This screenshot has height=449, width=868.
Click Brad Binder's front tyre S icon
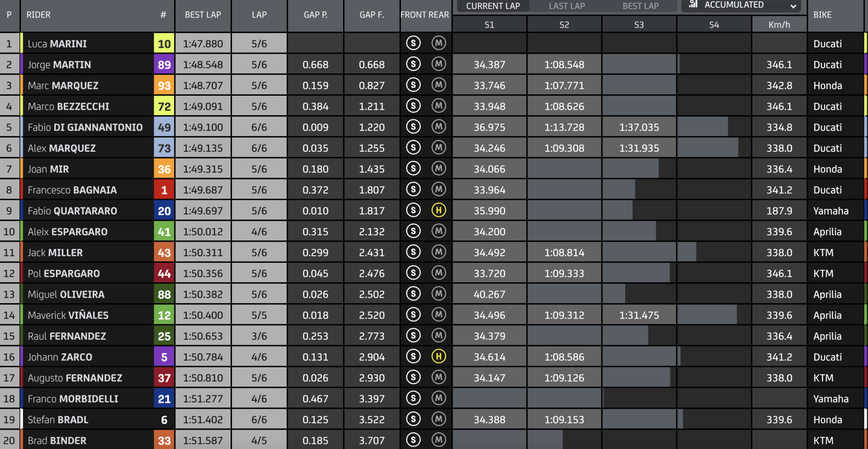pos(413,440)
